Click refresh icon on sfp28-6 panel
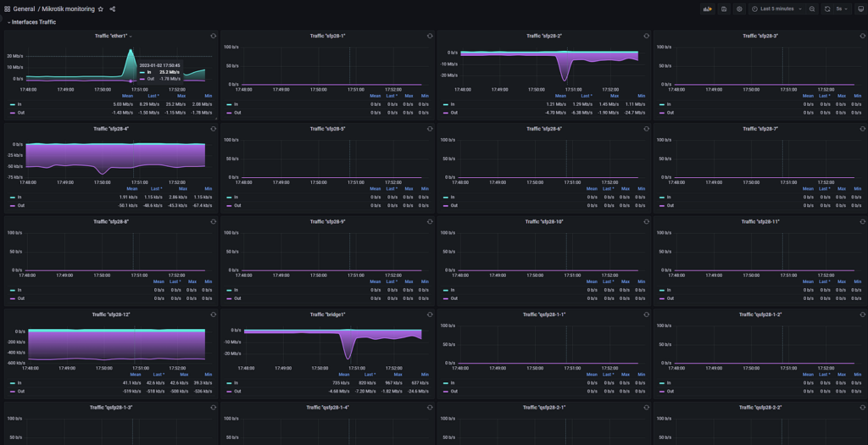Image resolution: width=868 pixels, height=445 pixels. pos(646,129)
